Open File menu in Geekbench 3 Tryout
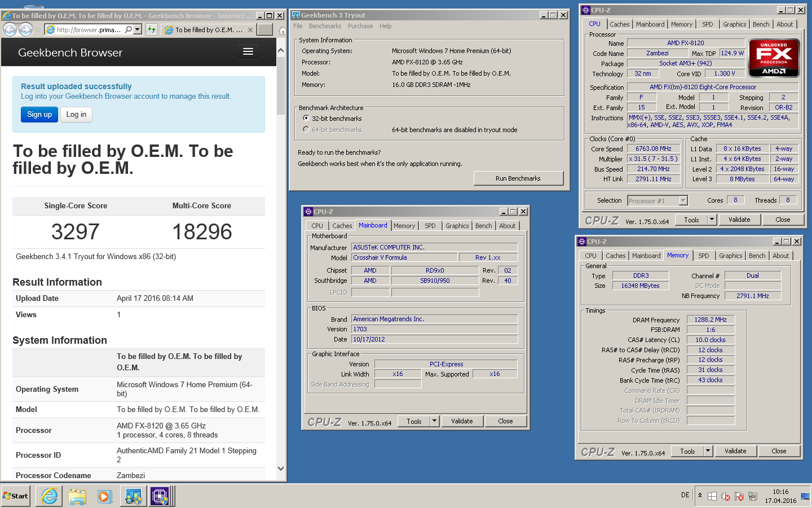Image resolution: width=812 pixels, height=508 pixels. [298, 26]
